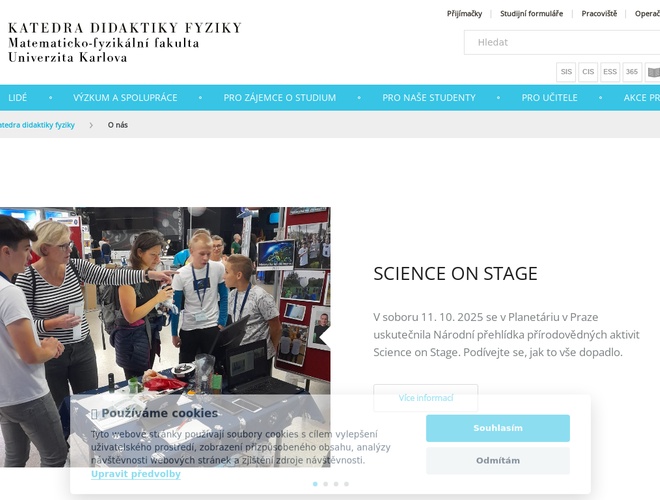Open the Upravit předvolby cookie link
The height and width of the screenshot is (500, 660).
(136, 474)
